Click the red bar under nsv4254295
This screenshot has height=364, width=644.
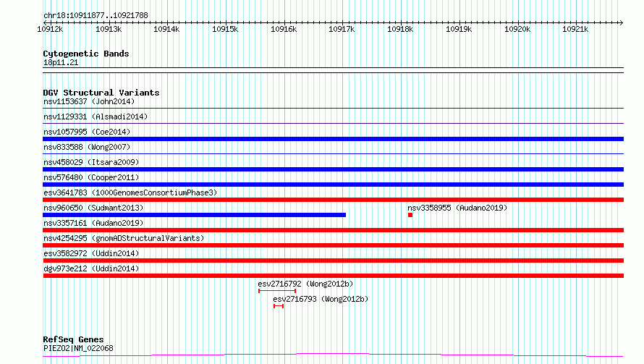[x=333, y=245]
